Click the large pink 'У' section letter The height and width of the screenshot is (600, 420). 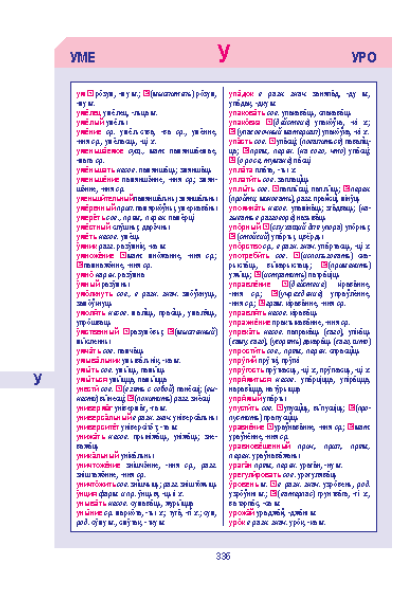click(224, 53)
